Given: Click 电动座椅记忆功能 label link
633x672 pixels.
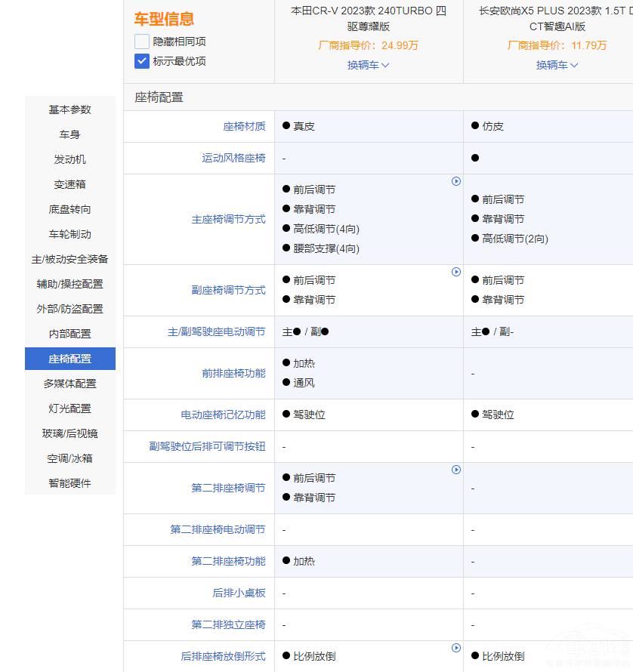Looking at the screenshot, I should point(223,415).
